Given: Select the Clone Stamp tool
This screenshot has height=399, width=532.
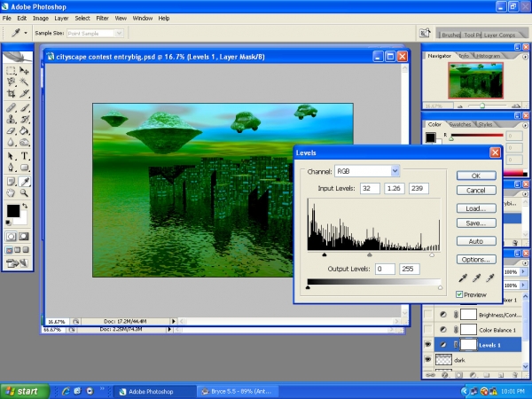Looking at the screenshot, I should (x=11, y=119).
